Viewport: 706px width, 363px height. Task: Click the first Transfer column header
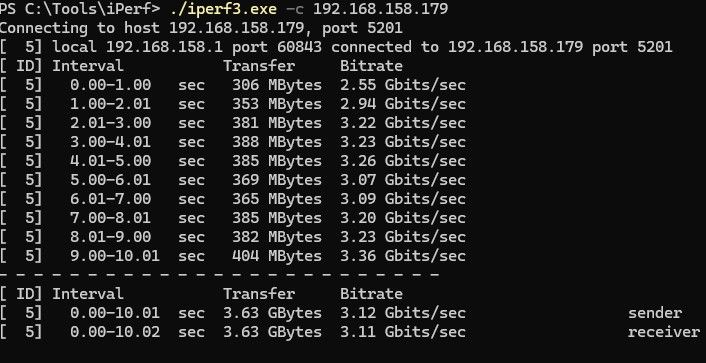click(x=259, y=66)
